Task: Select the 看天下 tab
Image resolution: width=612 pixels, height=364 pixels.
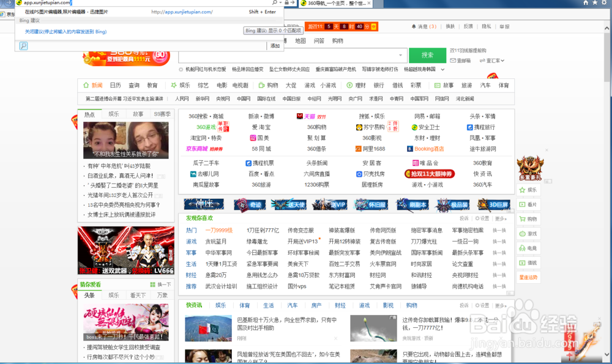Action: [x=138, y=295]
